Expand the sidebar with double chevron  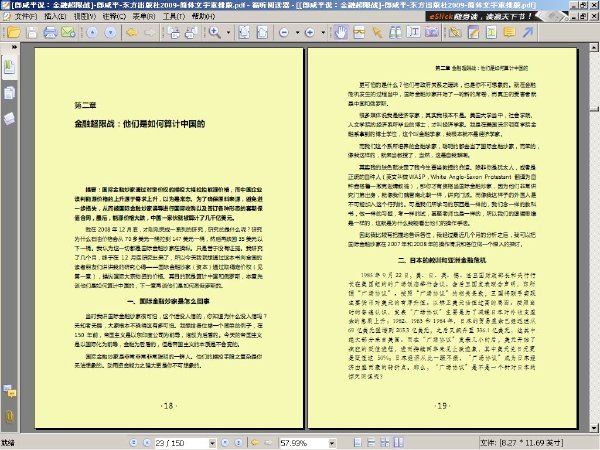14,47
